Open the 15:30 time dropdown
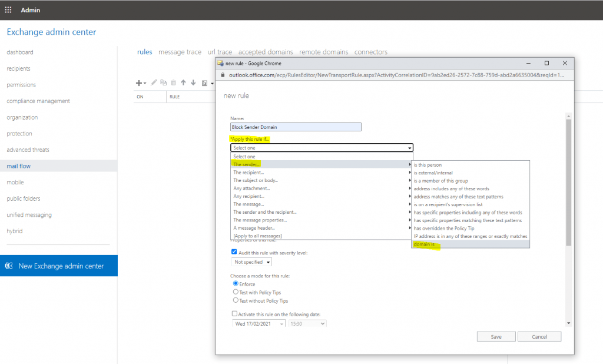The width and height of the screenshot is (603, 364). (307, 323)
